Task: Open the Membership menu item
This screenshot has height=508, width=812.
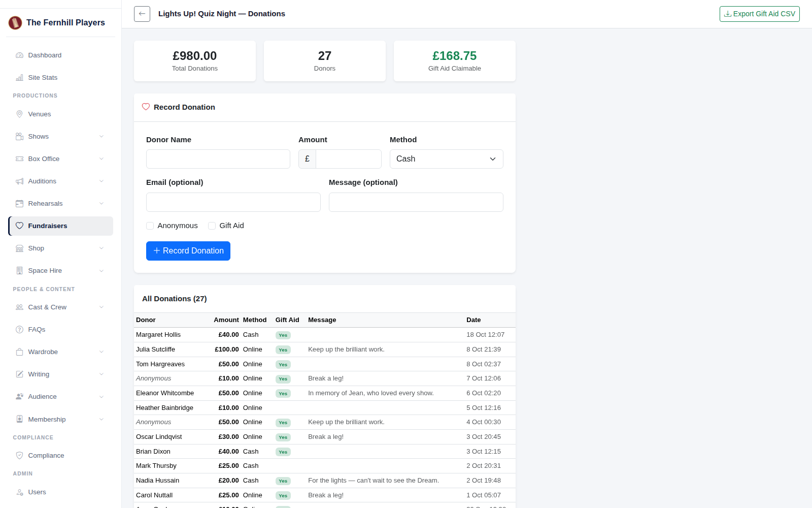Action: click(60, 420)
